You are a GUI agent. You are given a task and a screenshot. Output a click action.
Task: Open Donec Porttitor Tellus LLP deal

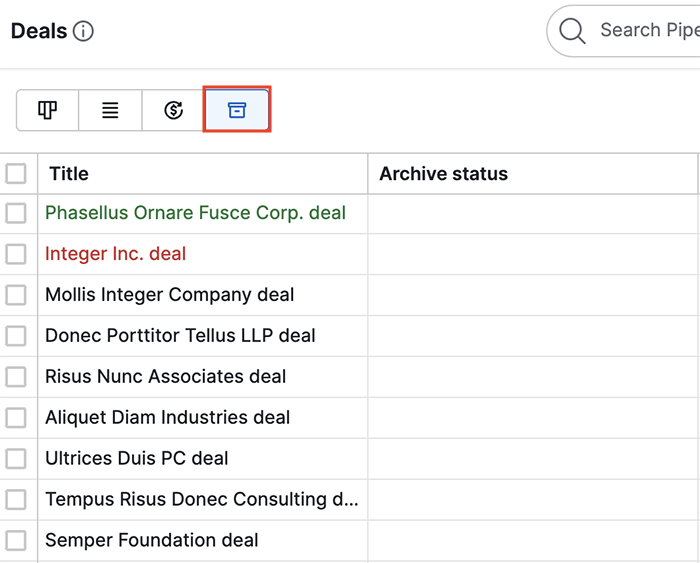pyautogui.click(x=180, y=336)
